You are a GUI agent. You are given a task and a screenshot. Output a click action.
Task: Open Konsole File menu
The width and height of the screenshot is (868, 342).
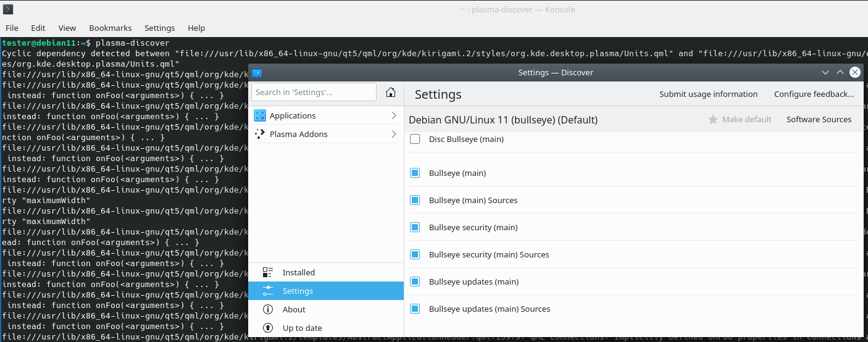pyautogui.click(x=12, y=28)
